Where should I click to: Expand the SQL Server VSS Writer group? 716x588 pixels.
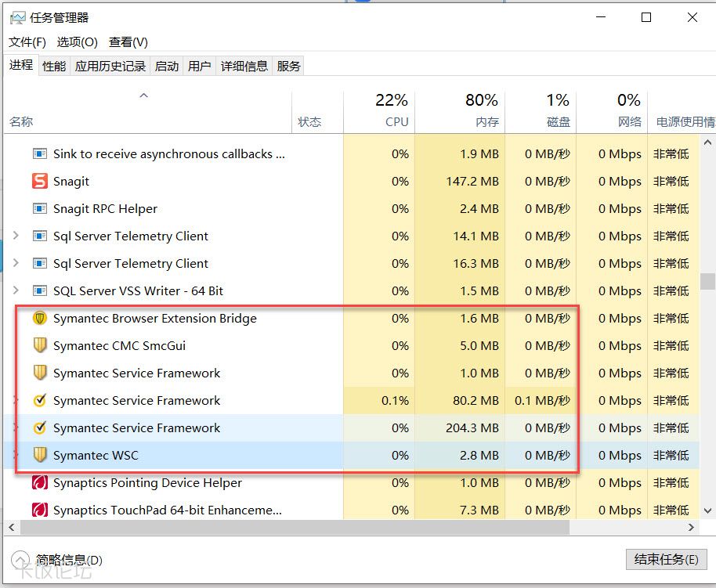16,290
